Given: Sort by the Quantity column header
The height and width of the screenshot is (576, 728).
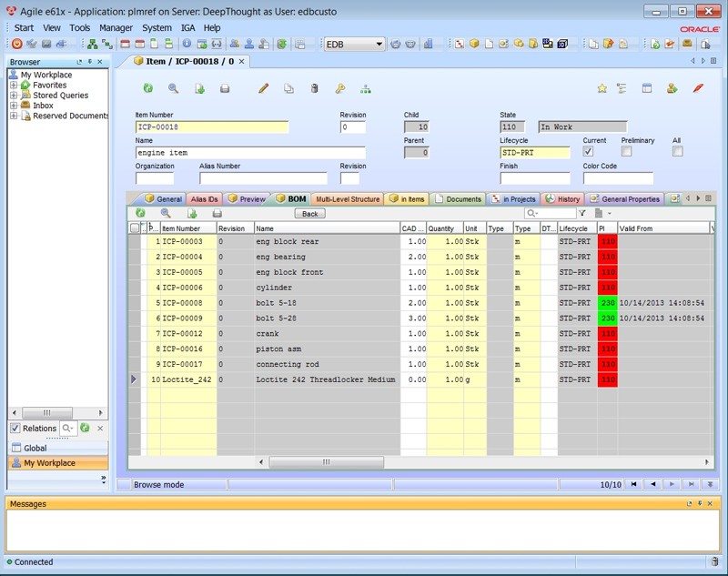Looking at the screenshot, I should coord(445,227).
